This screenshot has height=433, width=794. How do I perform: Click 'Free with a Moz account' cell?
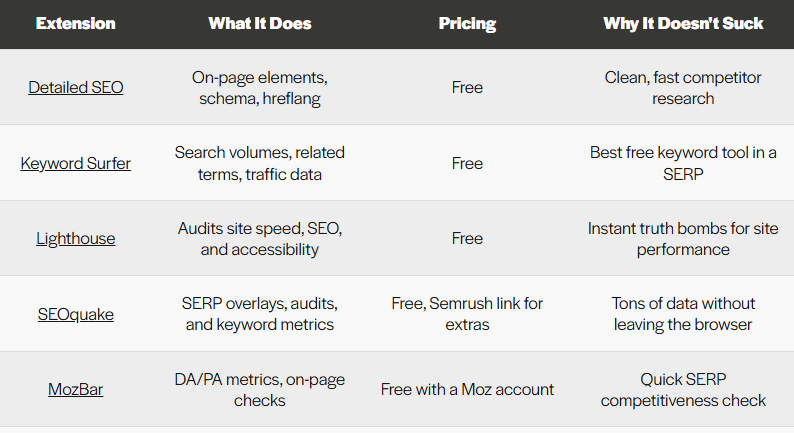467,389
